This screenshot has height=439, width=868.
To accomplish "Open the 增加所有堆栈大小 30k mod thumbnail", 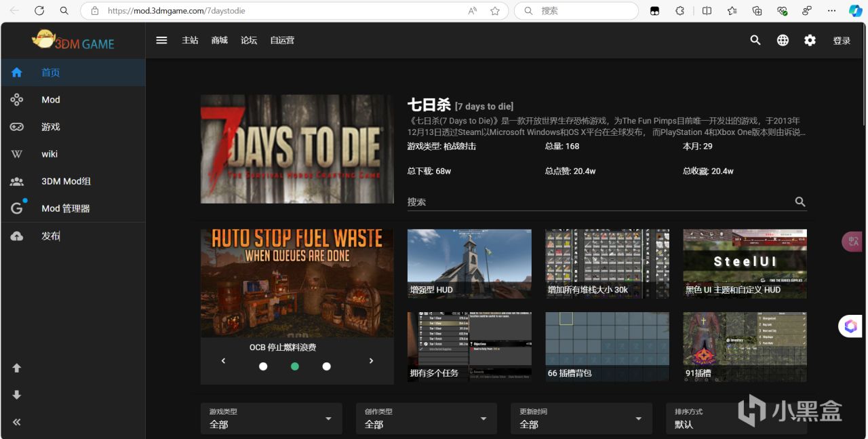I will [608, 264].
